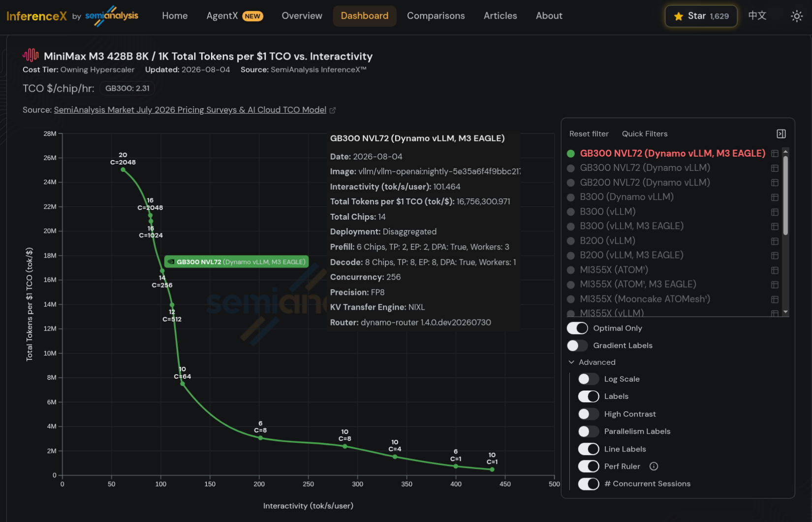Click the star icon in Star button

678,16
